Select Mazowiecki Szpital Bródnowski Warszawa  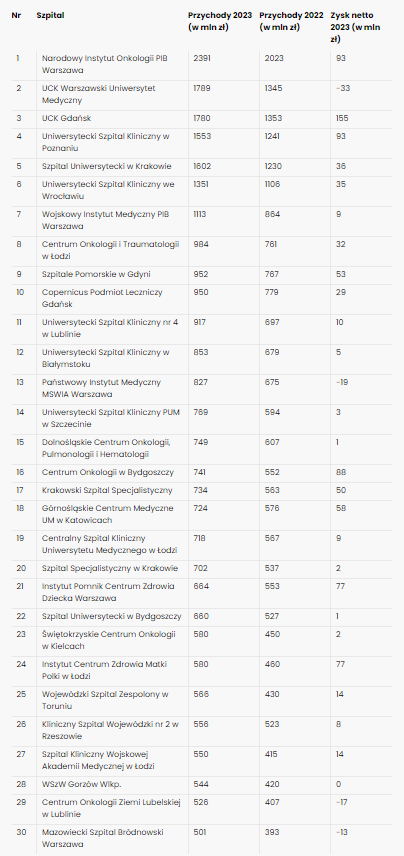pyautogui.click(x=103, y=838)
